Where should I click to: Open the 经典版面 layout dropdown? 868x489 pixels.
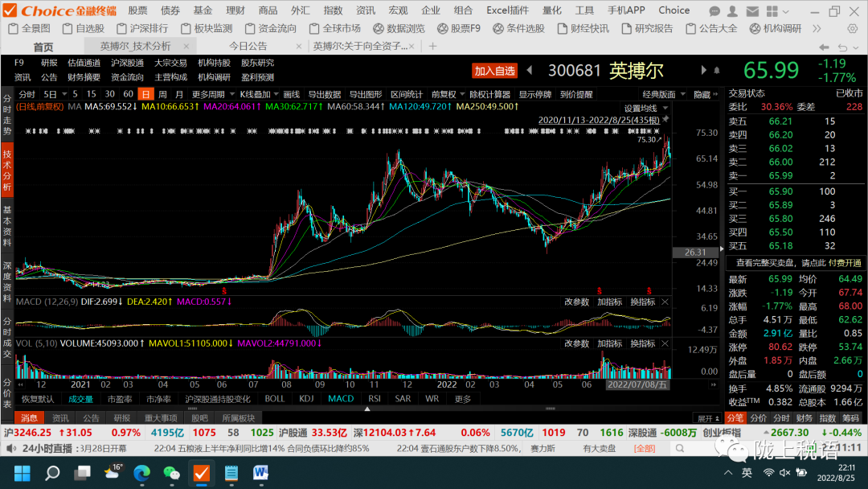[x=664, y=94]
